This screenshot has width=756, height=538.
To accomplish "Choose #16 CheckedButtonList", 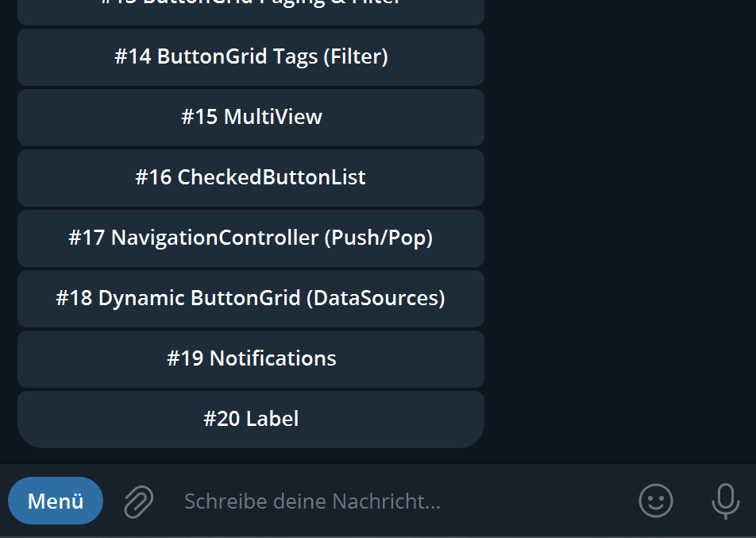I will tap(251, 178).
